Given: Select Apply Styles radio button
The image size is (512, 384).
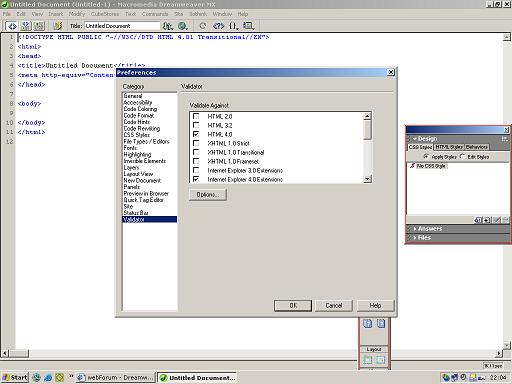Looking at the screenshot, I should click(426, 156).
